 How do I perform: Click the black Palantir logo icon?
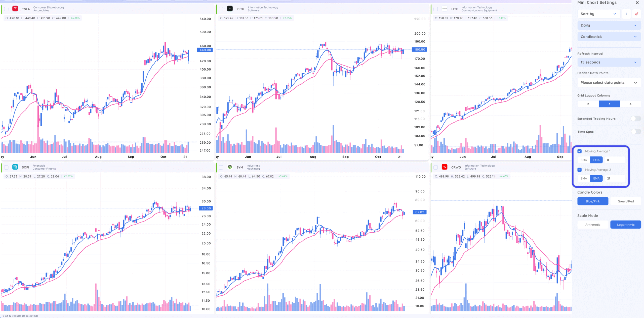click(x=230, y=9)
